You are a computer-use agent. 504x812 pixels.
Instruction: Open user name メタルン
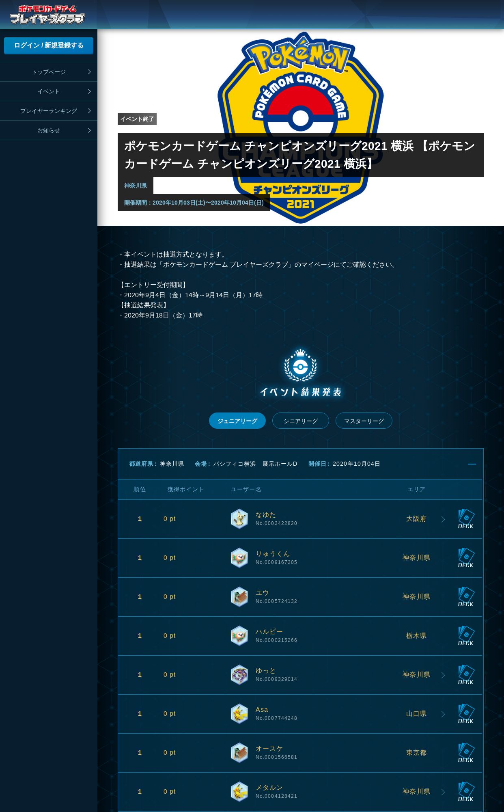269,788
